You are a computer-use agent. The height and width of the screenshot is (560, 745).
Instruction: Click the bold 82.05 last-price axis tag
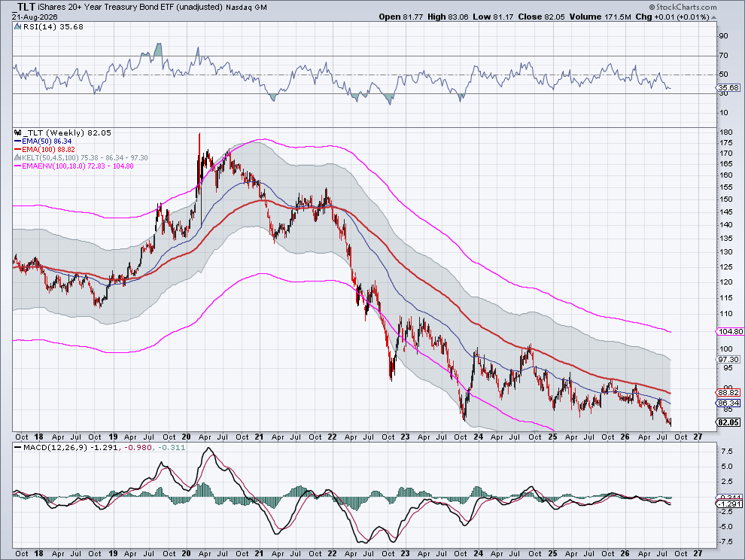point(728,422)
